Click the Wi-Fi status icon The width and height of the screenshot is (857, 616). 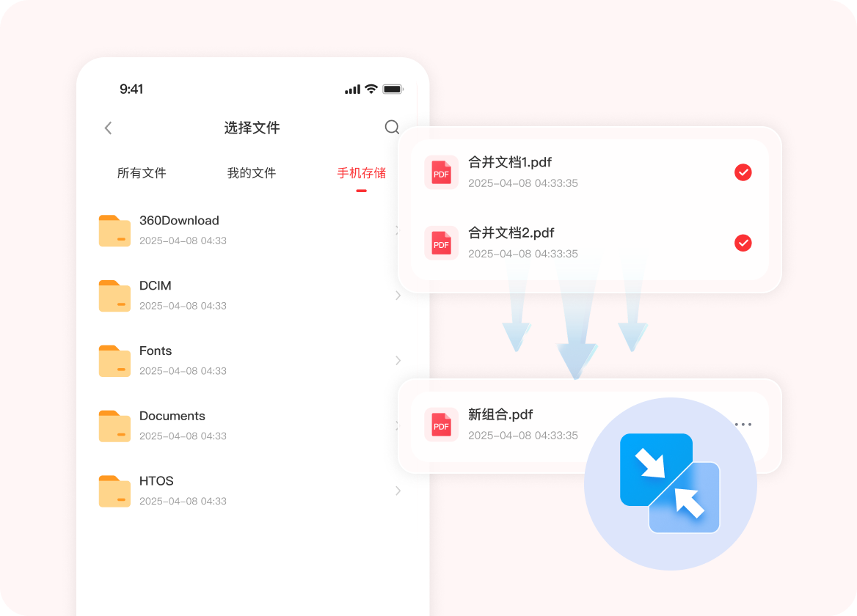(372, 89)
